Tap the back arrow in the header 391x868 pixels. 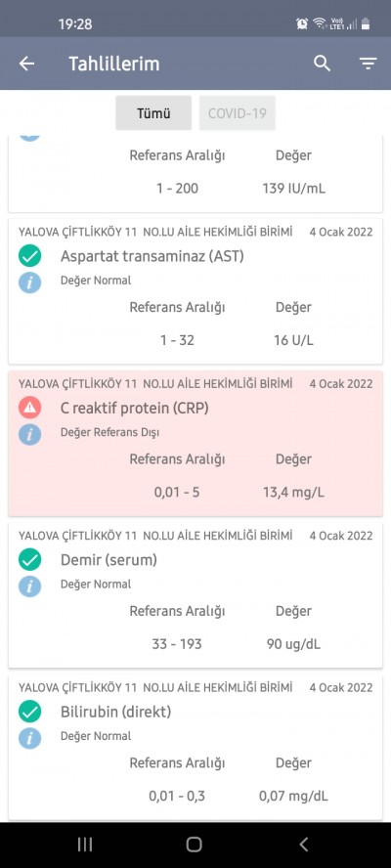[x=26, y=64]
